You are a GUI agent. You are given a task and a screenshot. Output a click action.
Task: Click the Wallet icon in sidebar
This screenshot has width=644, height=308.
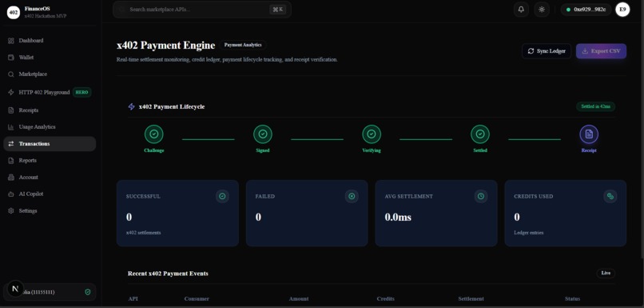(11, 58)
